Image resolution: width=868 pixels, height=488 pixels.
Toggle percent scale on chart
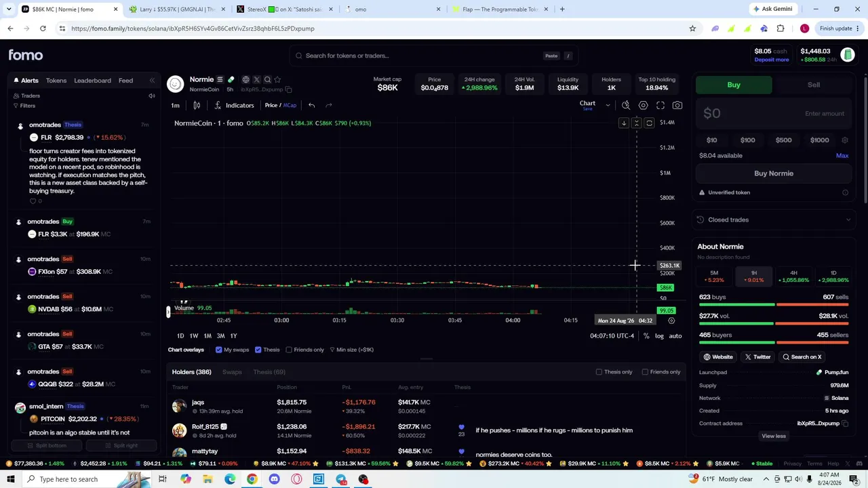tap(646, 336)
